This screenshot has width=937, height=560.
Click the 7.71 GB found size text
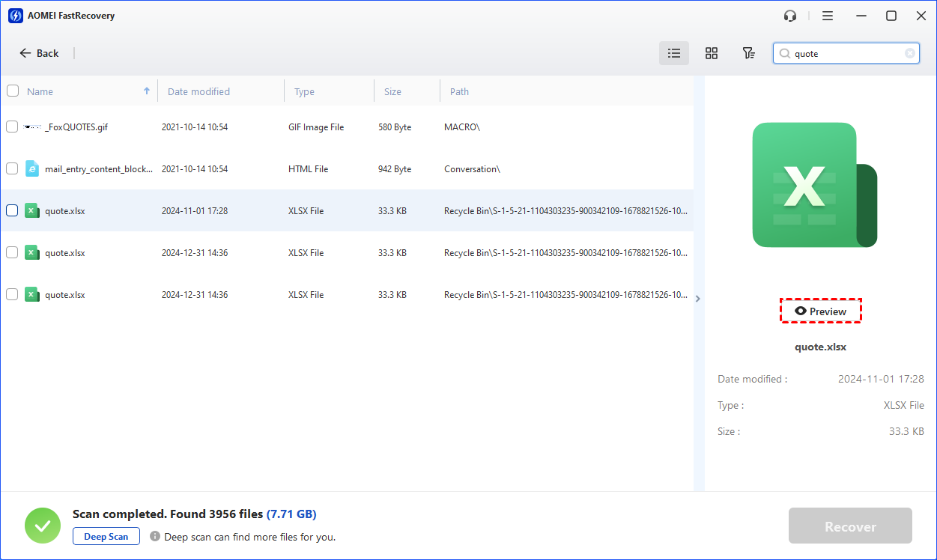(x=291, y=514)
